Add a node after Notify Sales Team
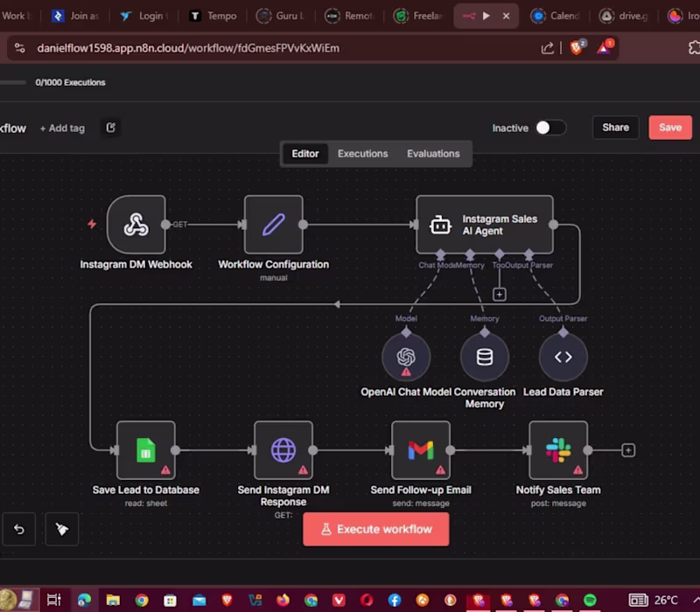Screen dimensions: 700x612 click(628, 450)
